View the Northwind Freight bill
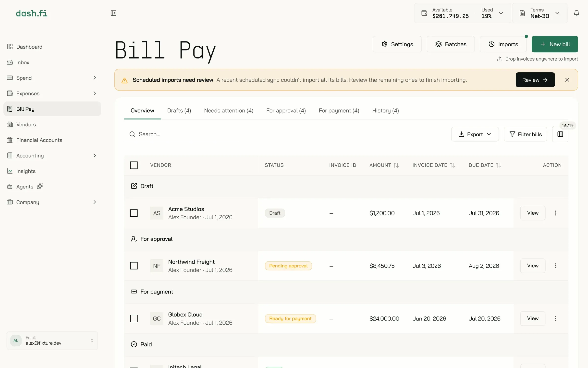Viewport: 588px width, 368px height. point(533,266)
